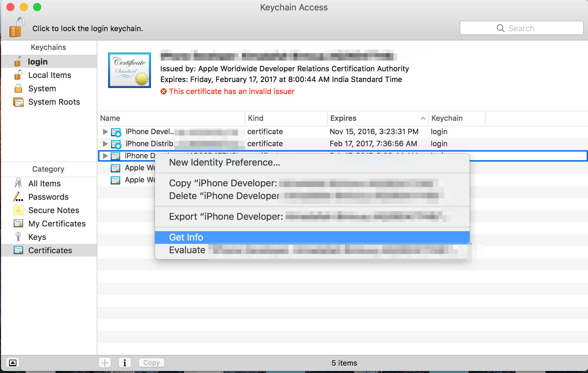Click the Certificates category icon
Screen dimensions: 588x373
18,250
